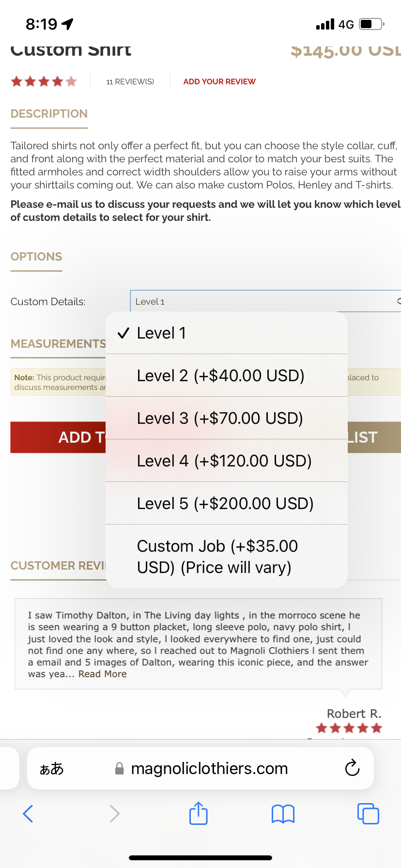Tap Safari forward arrow icon

[x=114, y=814]
